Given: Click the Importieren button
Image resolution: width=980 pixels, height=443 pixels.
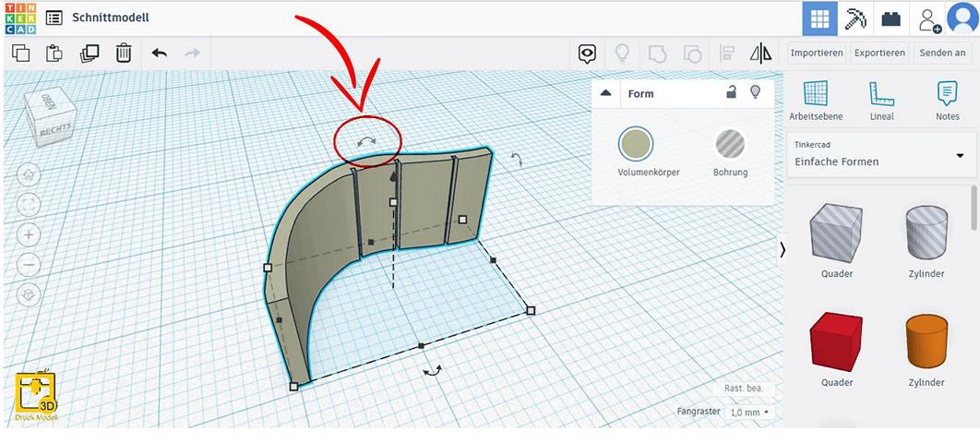Looking at the screenshot, I should (817, 54).
